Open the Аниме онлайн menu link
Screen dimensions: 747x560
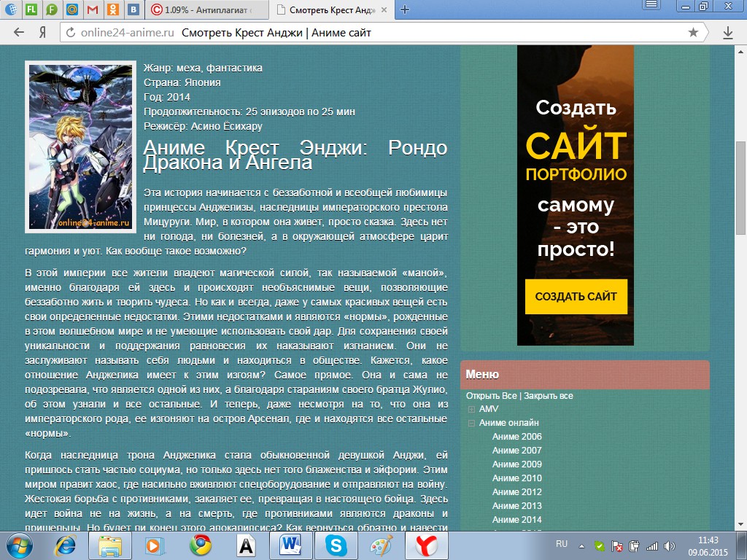pos(508,422)
